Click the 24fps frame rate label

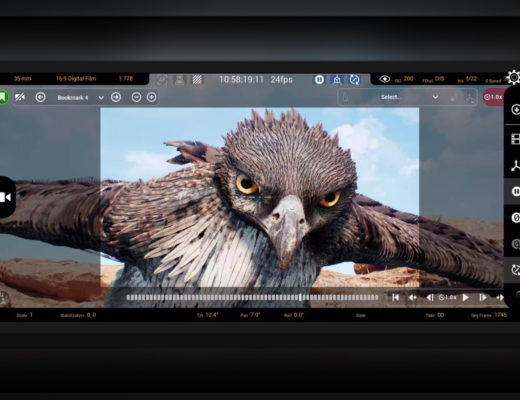click(x=281, y=80)
